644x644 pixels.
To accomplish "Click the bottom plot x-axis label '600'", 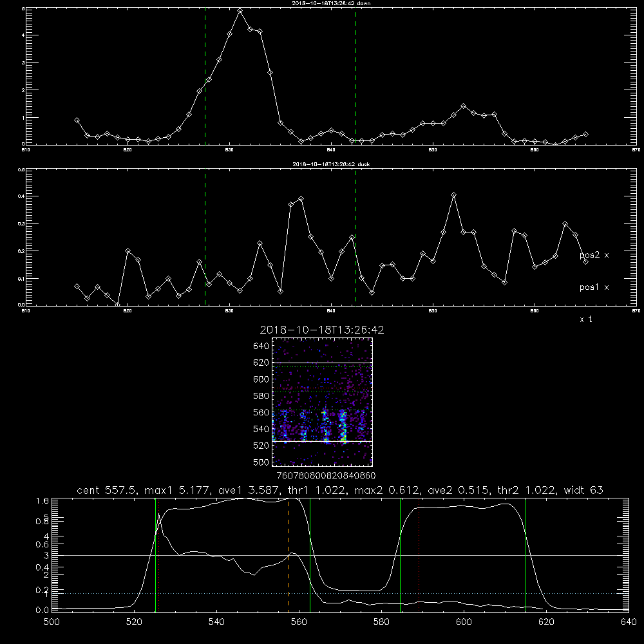I will (464, 622).
